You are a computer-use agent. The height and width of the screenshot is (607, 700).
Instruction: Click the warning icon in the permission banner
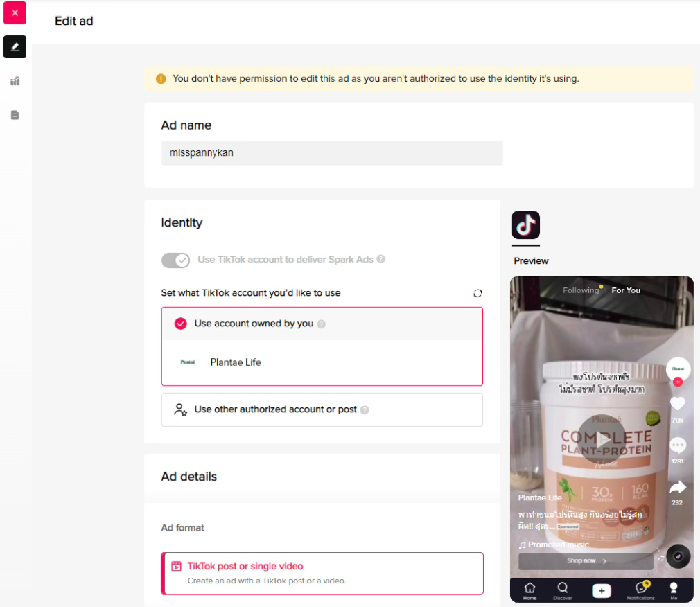click(x=161, y=79)
